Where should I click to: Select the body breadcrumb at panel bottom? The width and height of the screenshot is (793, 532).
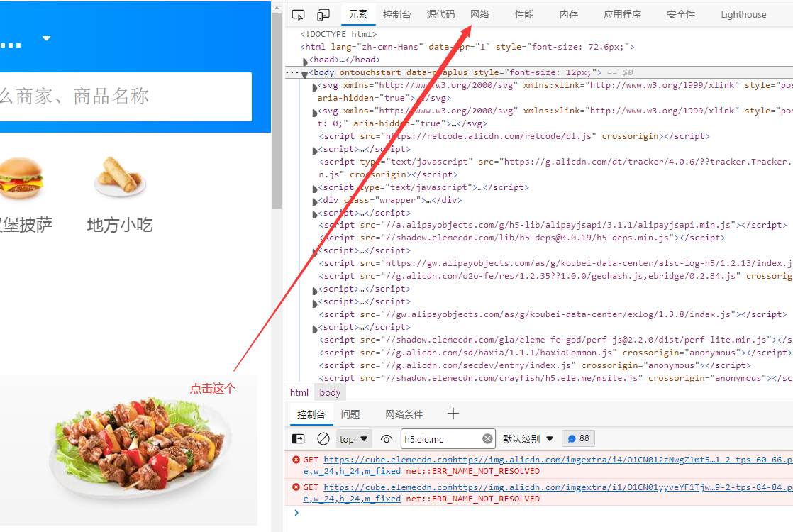pyautogui.click(x=330, y=392)
